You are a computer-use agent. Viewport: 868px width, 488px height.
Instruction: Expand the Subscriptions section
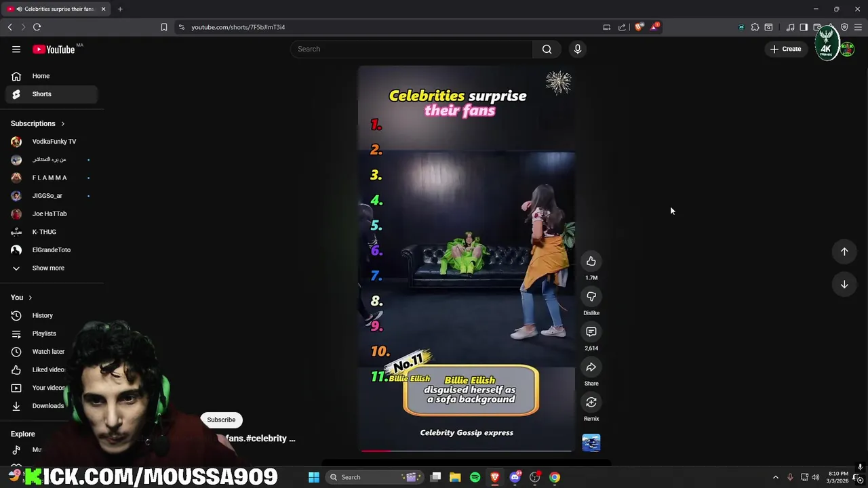click(x=38, y=123)
